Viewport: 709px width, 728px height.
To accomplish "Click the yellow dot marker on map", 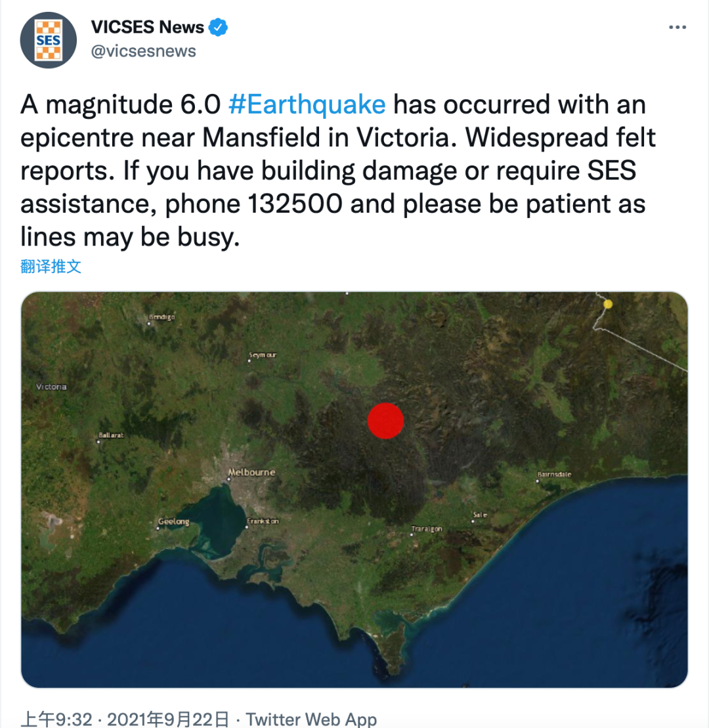I will click(608, 304).
